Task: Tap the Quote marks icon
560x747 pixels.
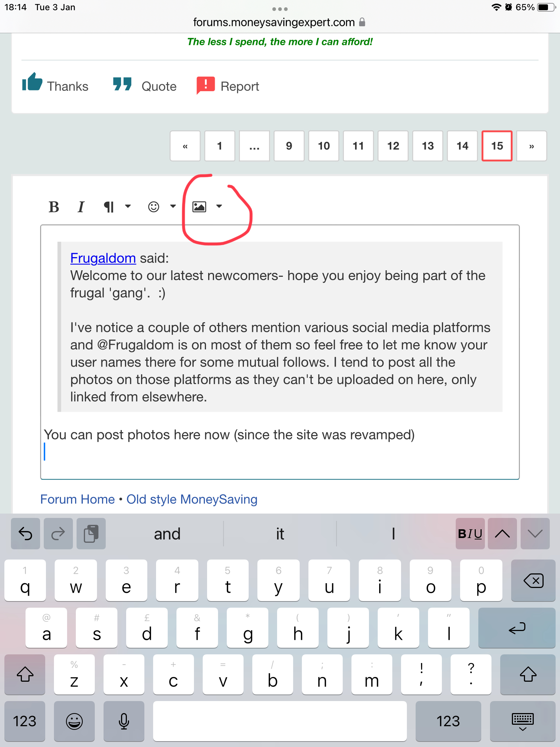Action: (122, 84)
